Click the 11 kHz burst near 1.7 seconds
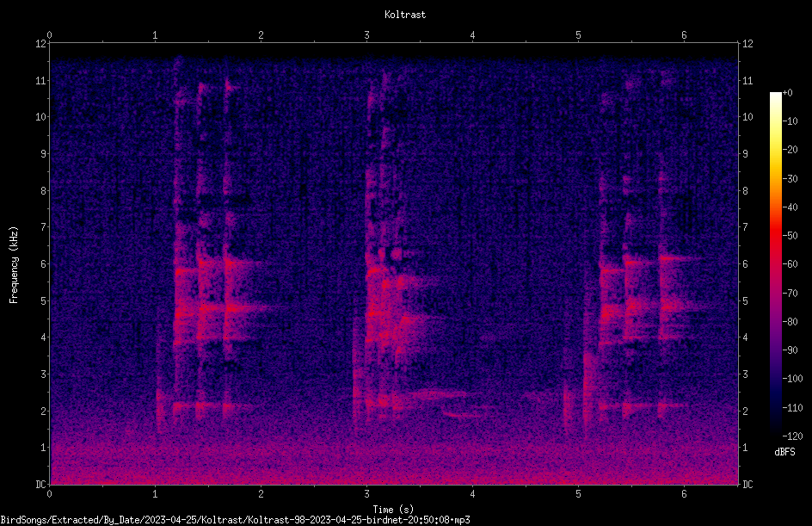Image resolution: width=812 pixels, height=526 pixels. (x=230, y=87)
